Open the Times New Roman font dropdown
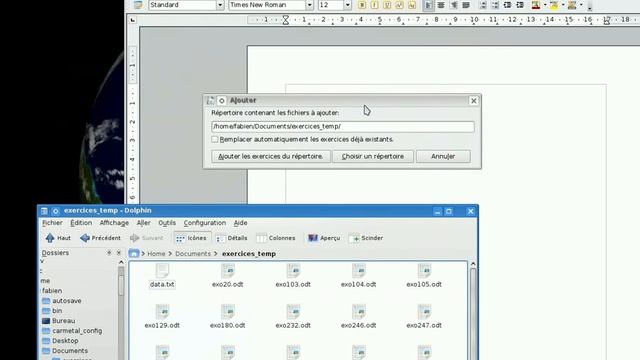The width and height of the screenshot is (640, 360). pos(309,5)
